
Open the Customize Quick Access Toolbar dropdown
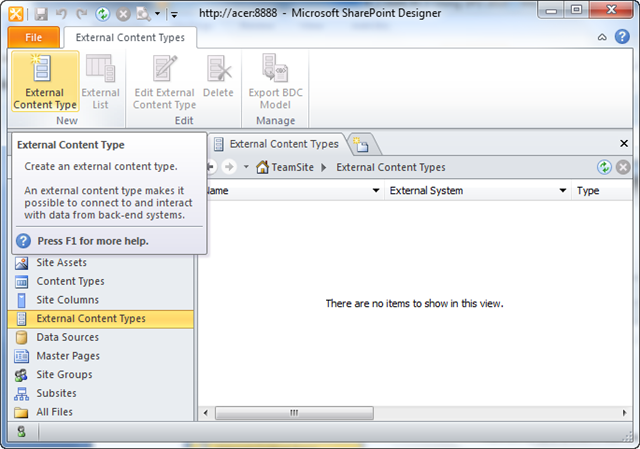174,15
